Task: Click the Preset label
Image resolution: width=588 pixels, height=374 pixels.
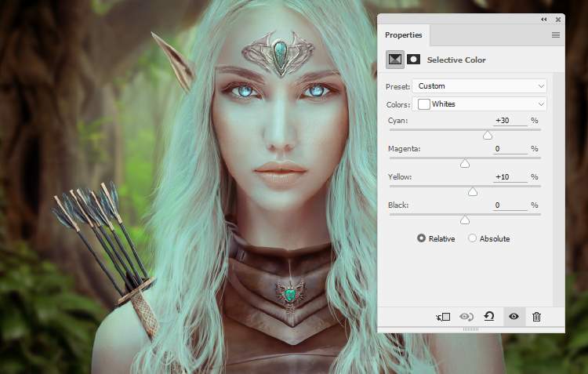Action: point(397,87)
